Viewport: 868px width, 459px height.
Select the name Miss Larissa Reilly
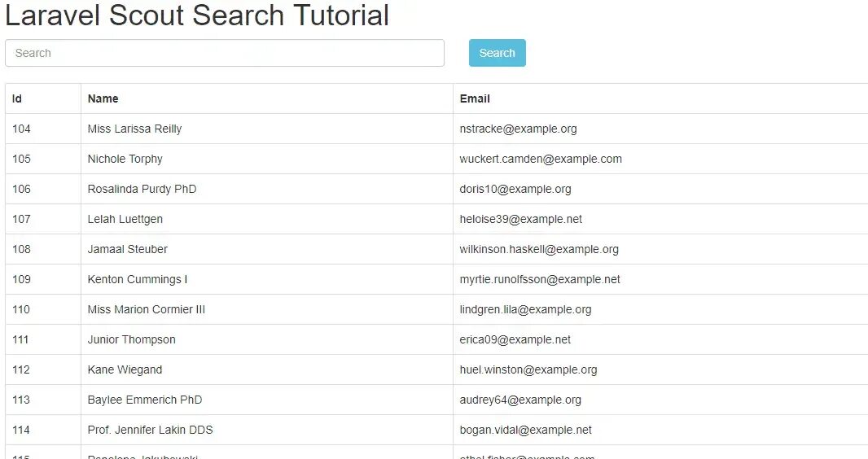point(135,129)
